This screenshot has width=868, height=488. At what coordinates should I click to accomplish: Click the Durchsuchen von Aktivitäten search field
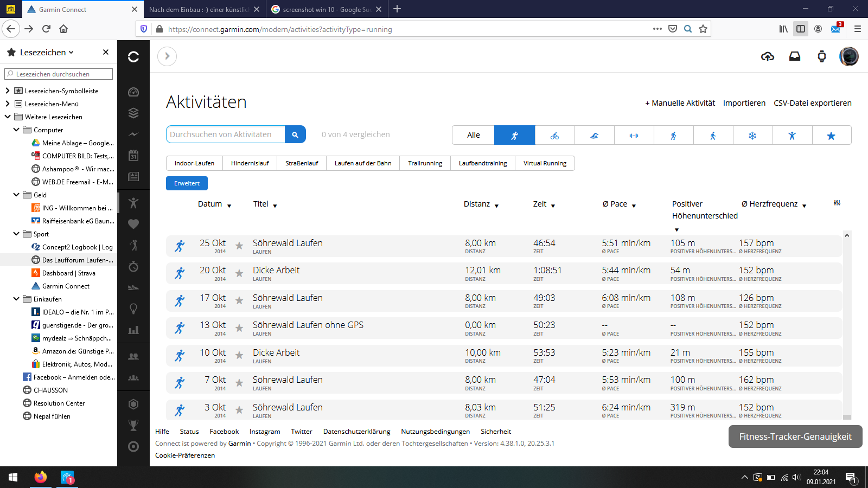pyautogui.click(x=225, y=134)
